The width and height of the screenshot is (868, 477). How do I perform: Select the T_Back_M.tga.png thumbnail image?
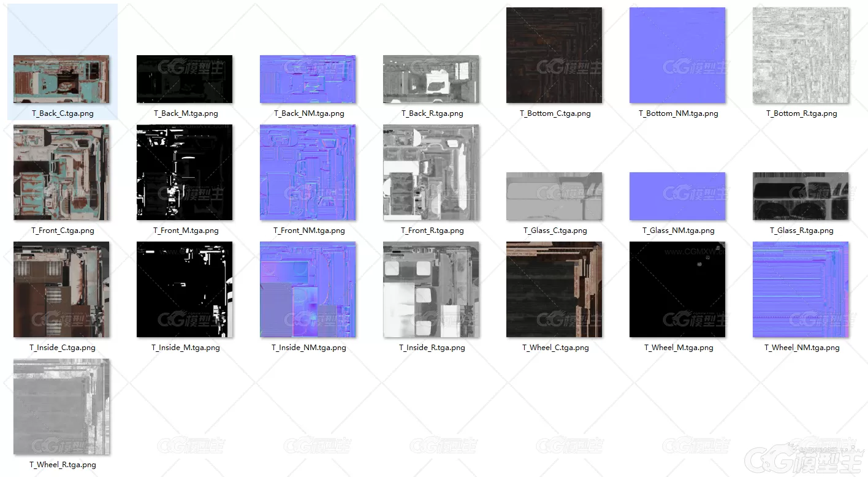185,79
